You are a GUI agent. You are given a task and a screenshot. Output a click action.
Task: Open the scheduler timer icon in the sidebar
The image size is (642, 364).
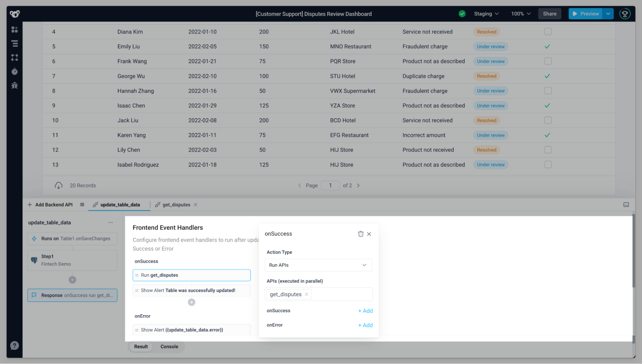(14, 72)
